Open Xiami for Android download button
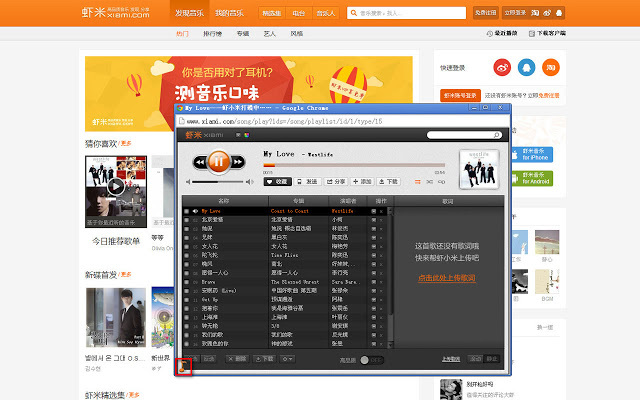The image size is (640, 400). (532, 178)
